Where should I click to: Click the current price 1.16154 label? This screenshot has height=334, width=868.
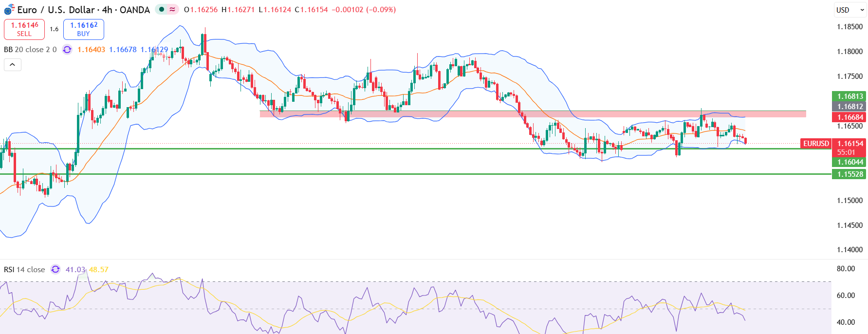click(849, 144)
